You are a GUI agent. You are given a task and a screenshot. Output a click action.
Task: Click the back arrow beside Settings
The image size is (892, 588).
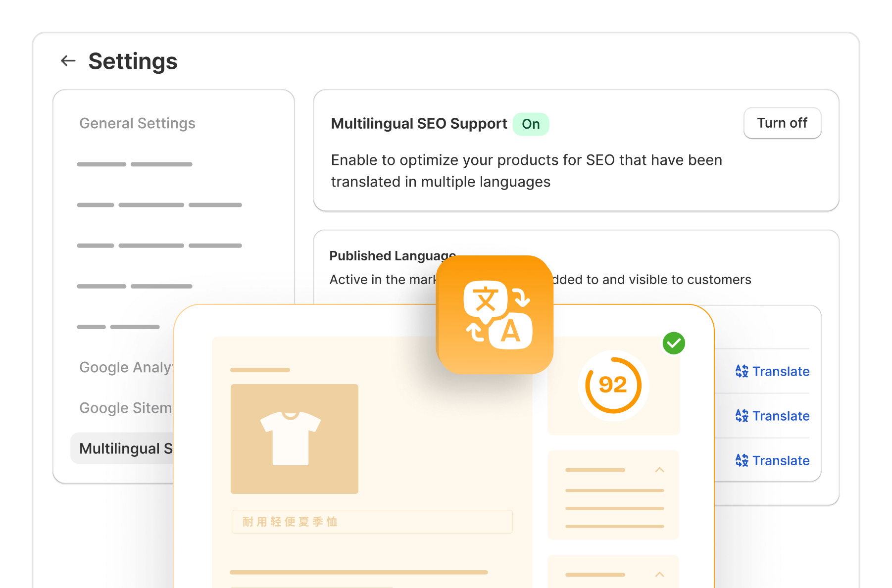click(x=68, y=61)
